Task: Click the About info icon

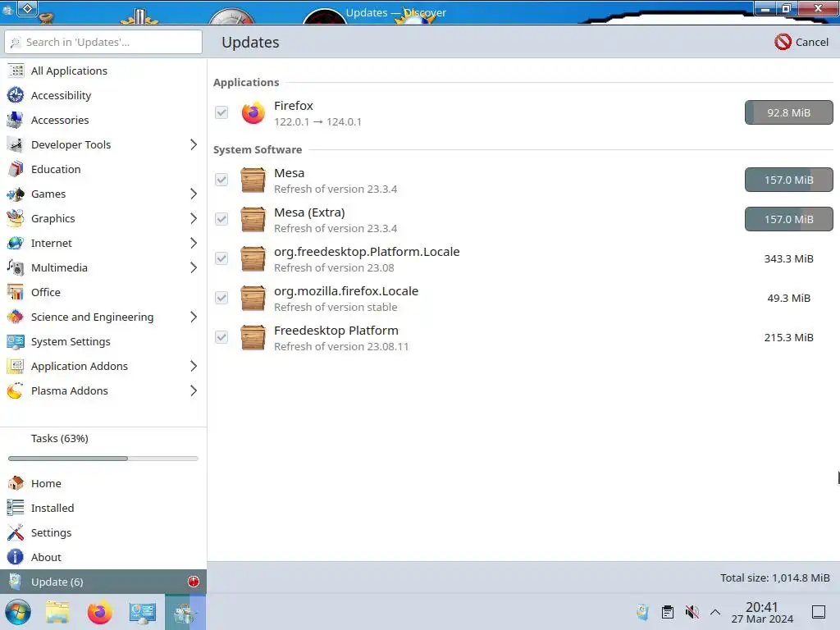Action: point(16,557)
